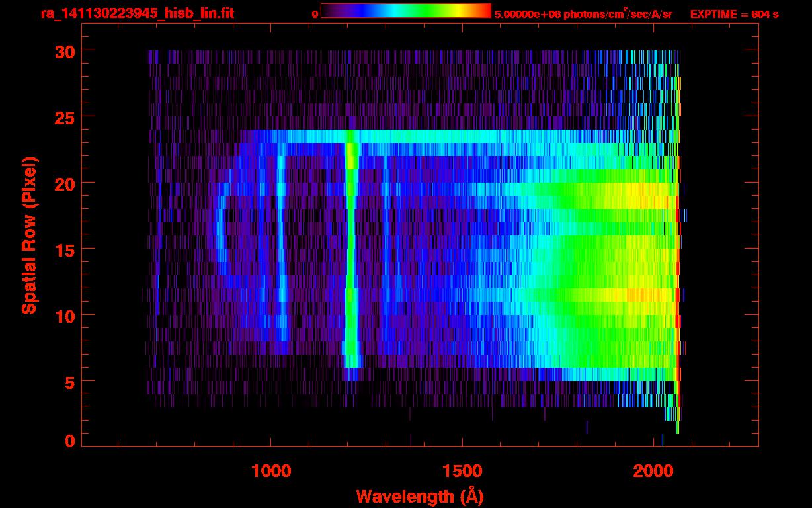Click the EXPTIME = 604 s text

(x=734, y=14)
